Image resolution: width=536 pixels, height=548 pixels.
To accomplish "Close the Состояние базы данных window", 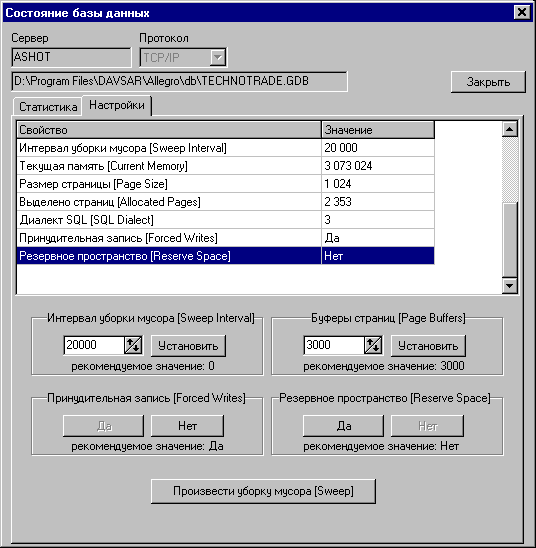I will [x=522, y=13].
